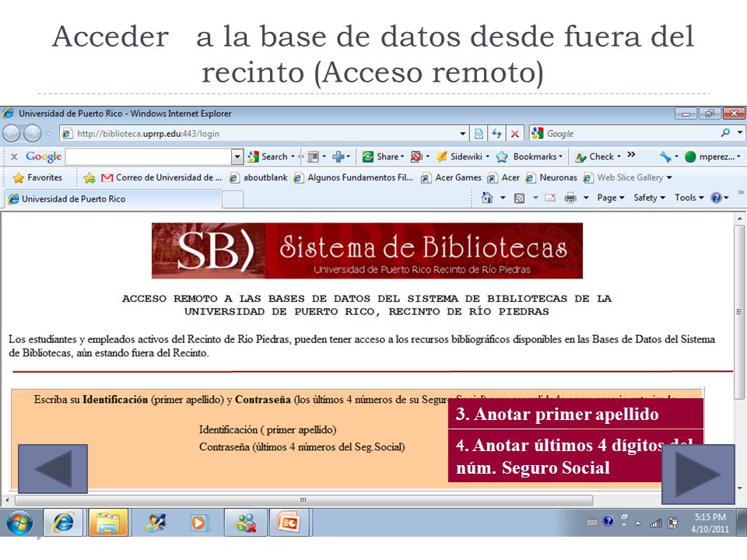Click the red Stop loading icon
This screenshot has width=747, height=560.
click(x=514, y=134)
